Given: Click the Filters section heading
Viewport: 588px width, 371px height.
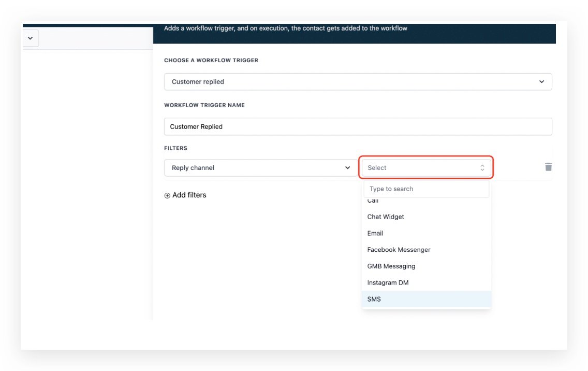Looking at the screenshot, I should (x=175, y=148).
